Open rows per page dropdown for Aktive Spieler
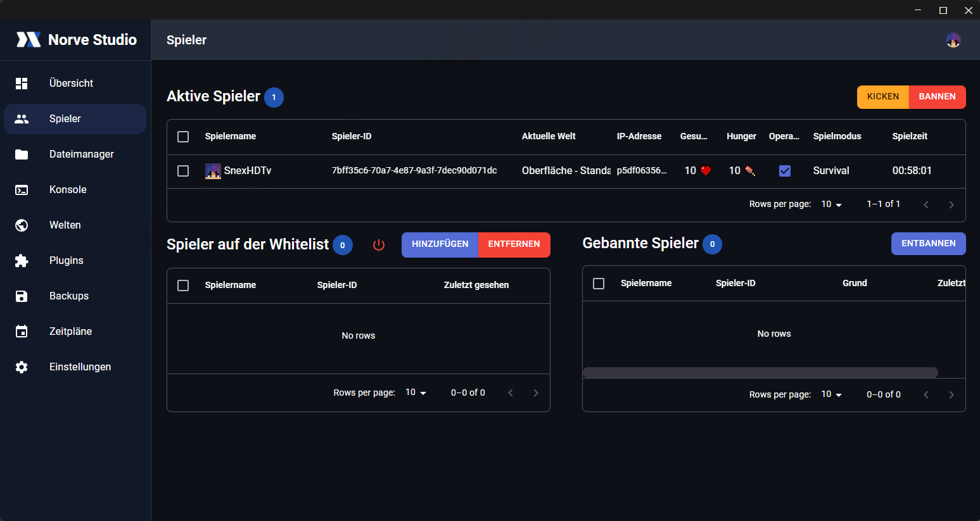This screenshot has height=521, width=980. point(831,204)
